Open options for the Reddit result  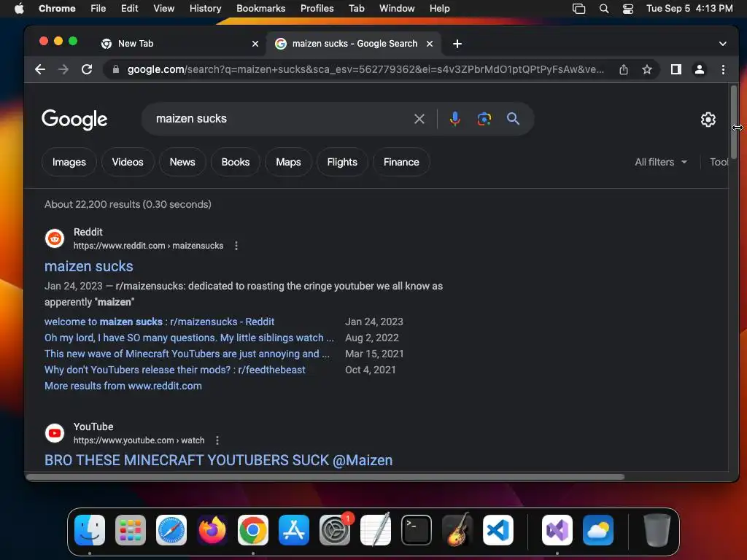236,246
